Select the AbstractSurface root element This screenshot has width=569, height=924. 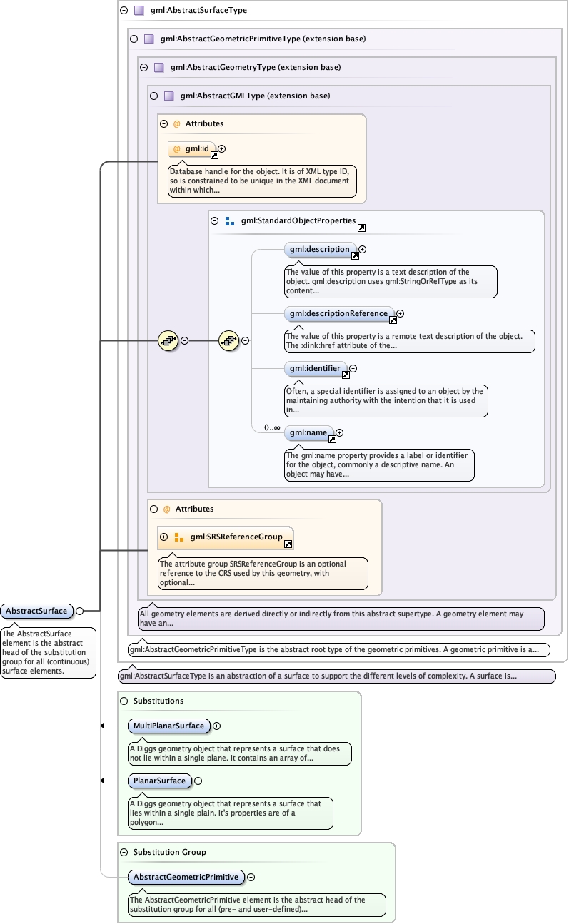click(x=37, y=611)
